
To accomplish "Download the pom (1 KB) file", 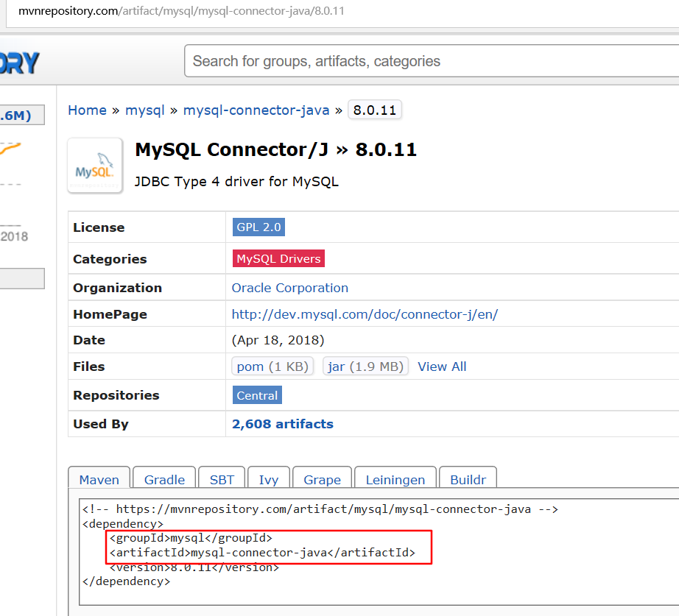I will (x=272, y=367).
